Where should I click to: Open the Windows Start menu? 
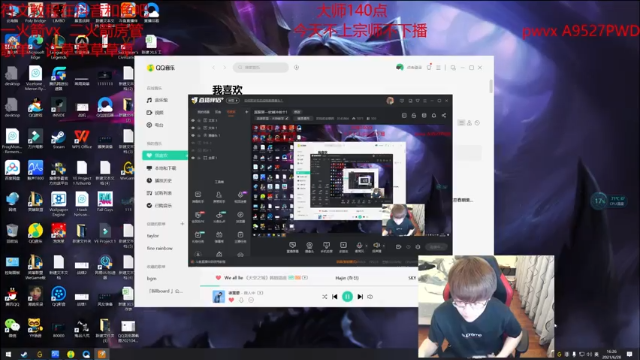pos(8,354)
